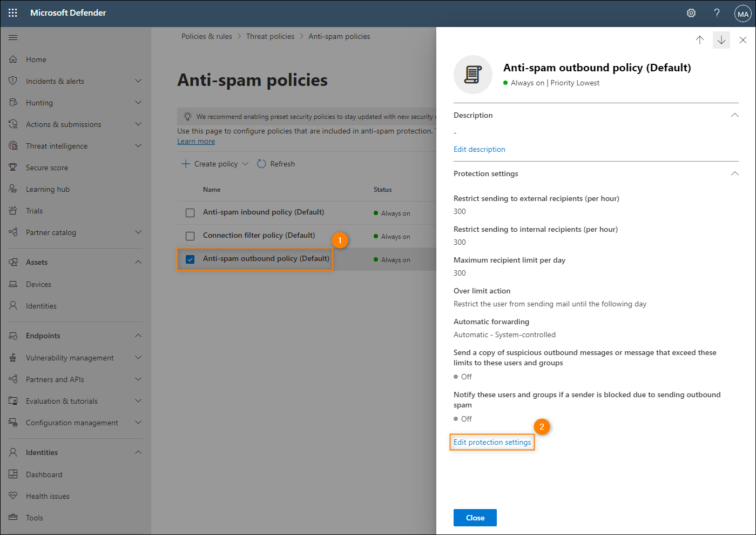Collapse the Protection settings section chevron
Viewport: 756px width, 535px height.
[x=734, y=173]
